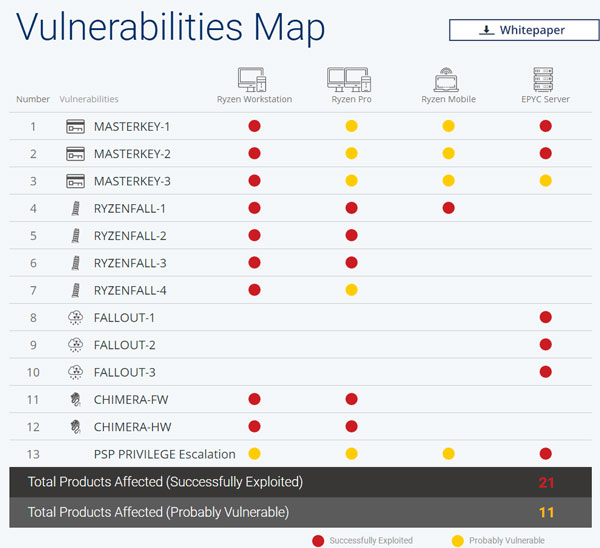The height and width of the screenshot is (548, 600).
Task: Select the FALLOUT-2 name
Action: point(124,345)
